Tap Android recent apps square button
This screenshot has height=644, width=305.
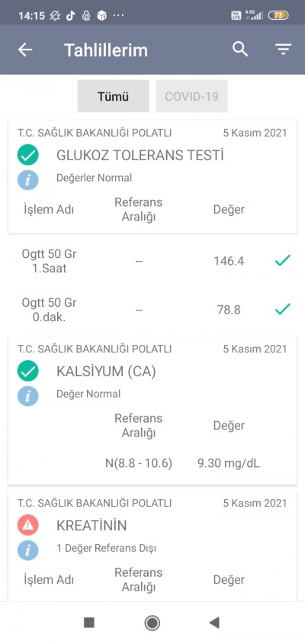(x=89, y=623)
